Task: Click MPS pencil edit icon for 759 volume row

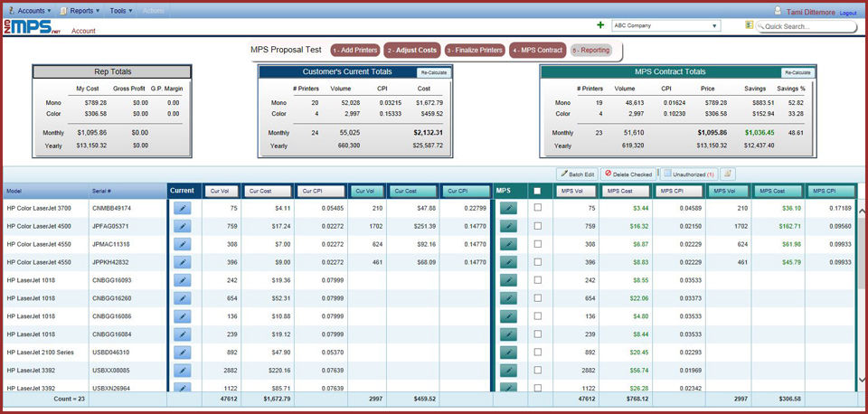Action: point(508,226)
